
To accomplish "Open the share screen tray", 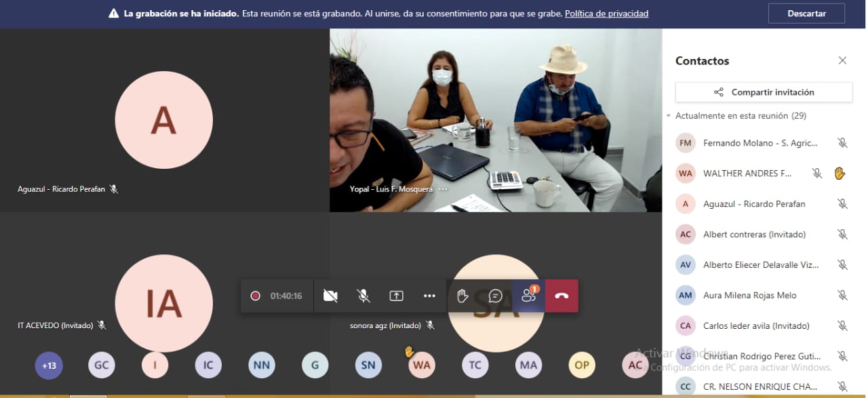I will tap(396, 296).
